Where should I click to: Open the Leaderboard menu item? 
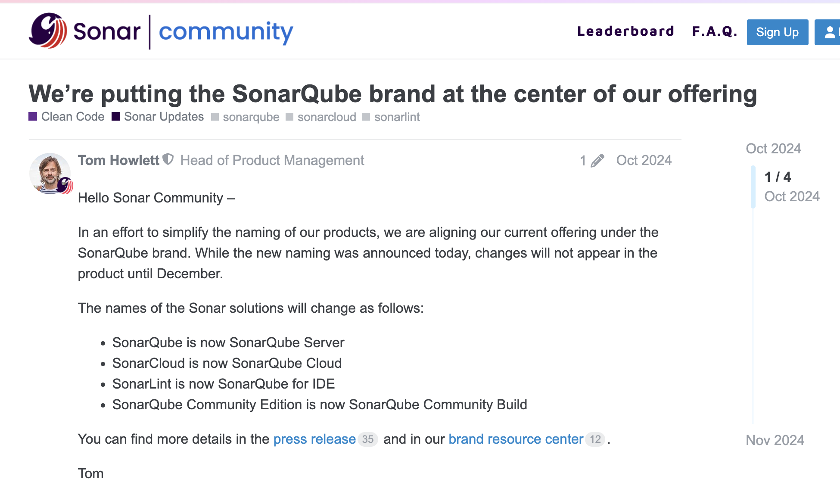point(625,31)
